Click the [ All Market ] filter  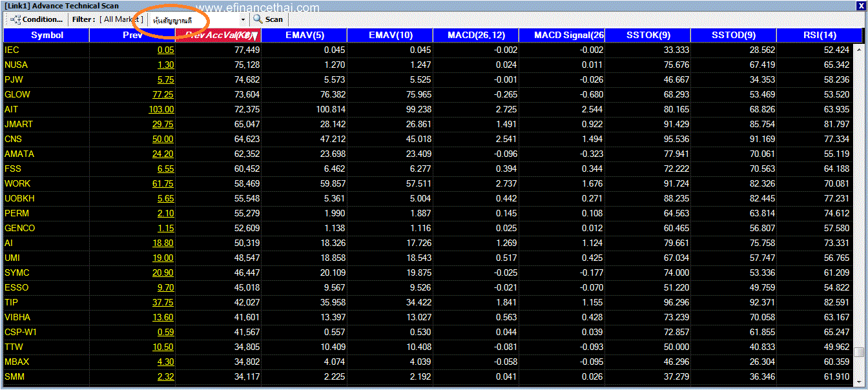[121, 19]
